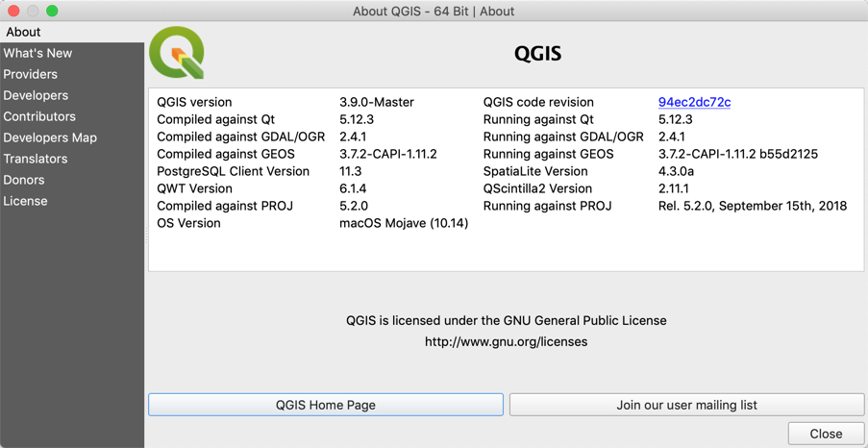Viewport: 868px width, 448px height.
Task: Click the Compiled against PROJ label
Action: [225, 206]
